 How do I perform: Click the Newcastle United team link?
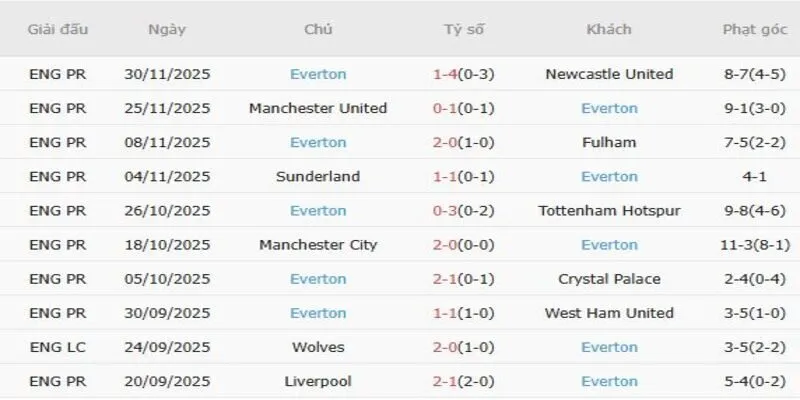click(609, 74)
